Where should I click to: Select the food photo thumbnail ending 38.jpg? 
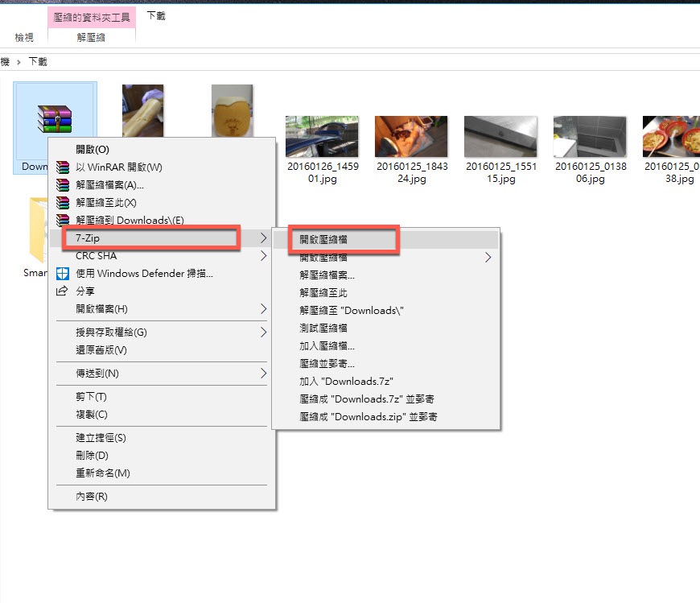pos(671,136)
